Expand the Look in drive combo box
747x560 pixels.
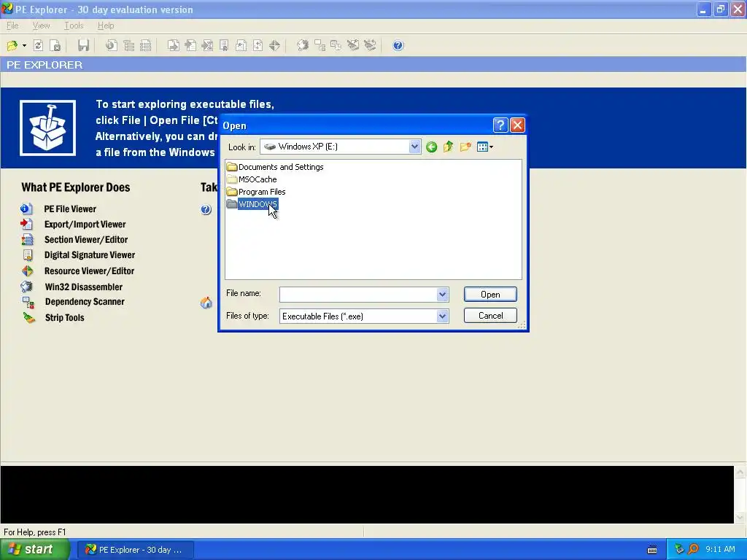click(x=414, y=147)
